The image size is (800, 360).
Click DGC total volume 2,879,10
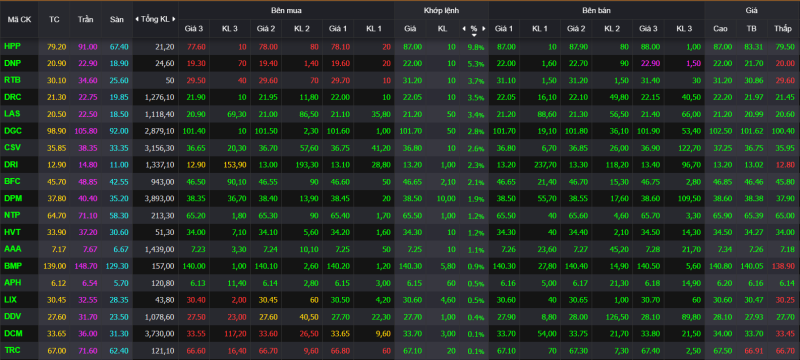pyautogui.click(x=160, y=132)
